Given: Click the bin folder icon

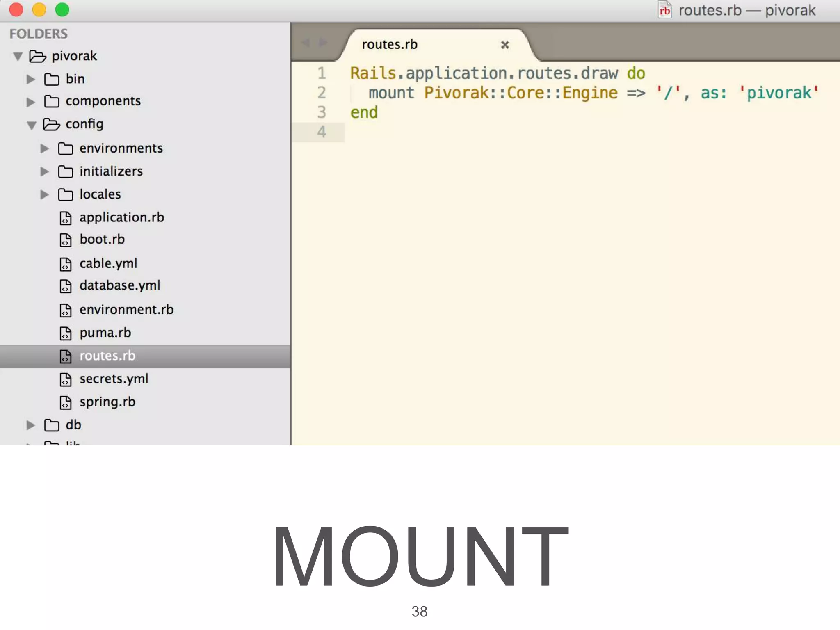Looking at the screenshot, I should point(52,79).
